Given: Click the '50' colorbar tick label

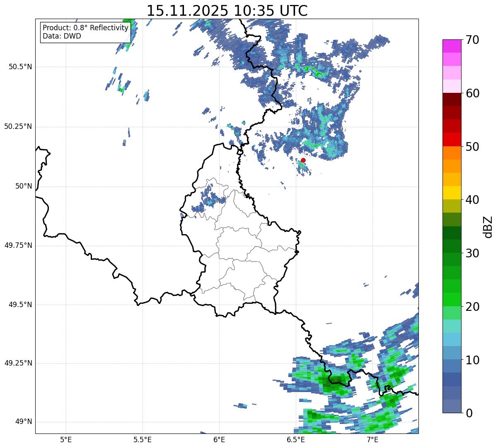Looking at the screenshot, I should (x=474, y=147).
